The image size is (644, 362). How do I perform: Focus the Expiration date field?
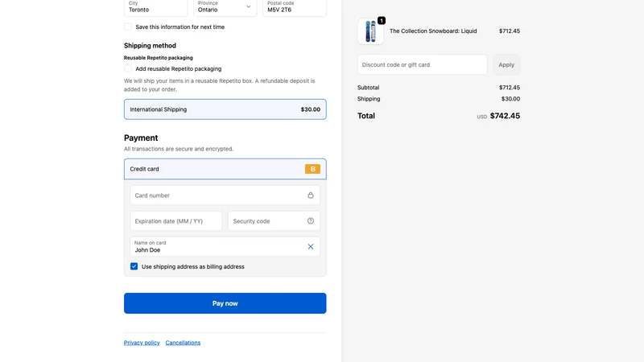point(176,220)
